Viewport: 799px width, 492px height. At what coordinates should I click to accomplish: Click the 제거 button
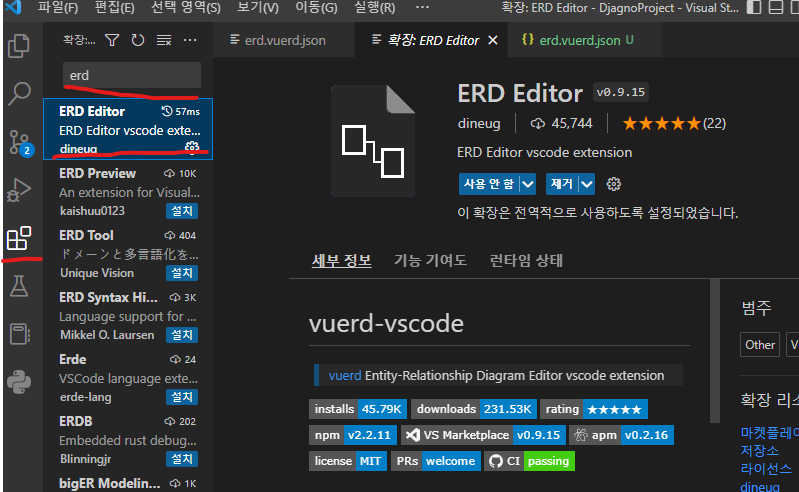[562, 184]
